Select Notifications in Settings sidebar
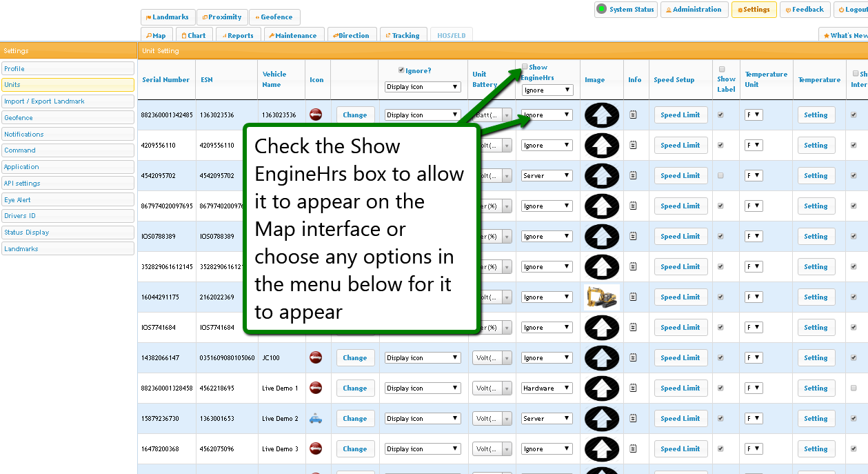This screenshot has height=474, width=868. [x=68, y=134]
